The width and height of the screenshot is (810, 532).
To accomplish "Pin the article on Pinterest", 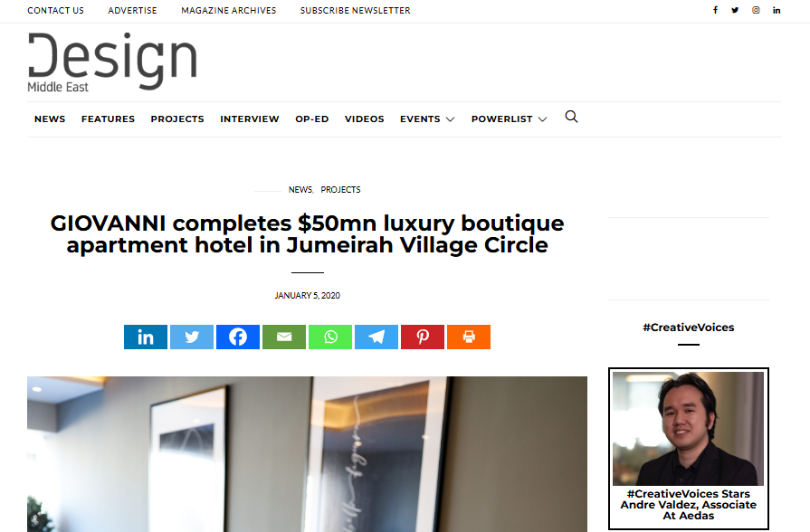I will coord(423,337).
